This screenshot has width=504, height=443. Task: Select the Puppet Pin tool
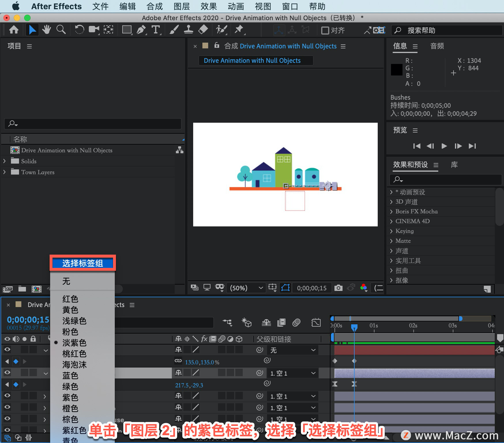[239, 30]
